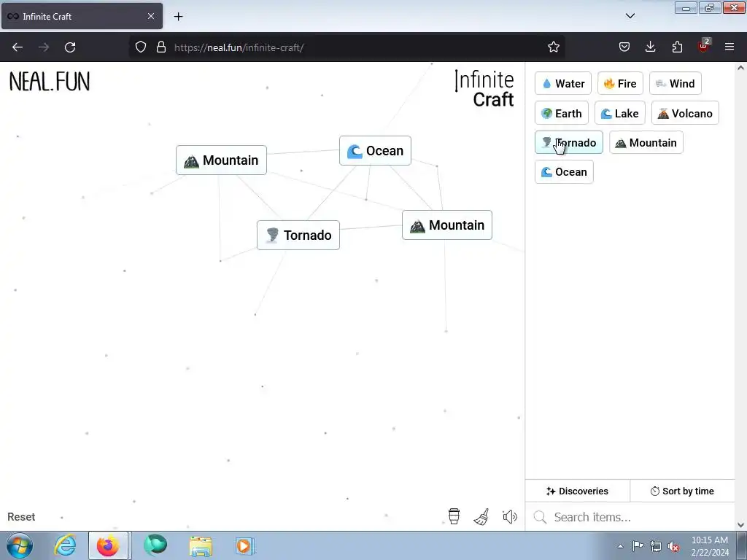Screen dimensions: 747x560
Task: Click the Ocean tile on the canvas
Action: click(375, 151)
